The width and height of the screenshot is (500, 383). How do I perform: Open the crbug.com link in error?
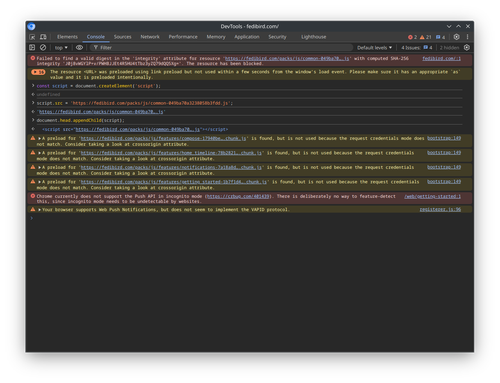238,196
